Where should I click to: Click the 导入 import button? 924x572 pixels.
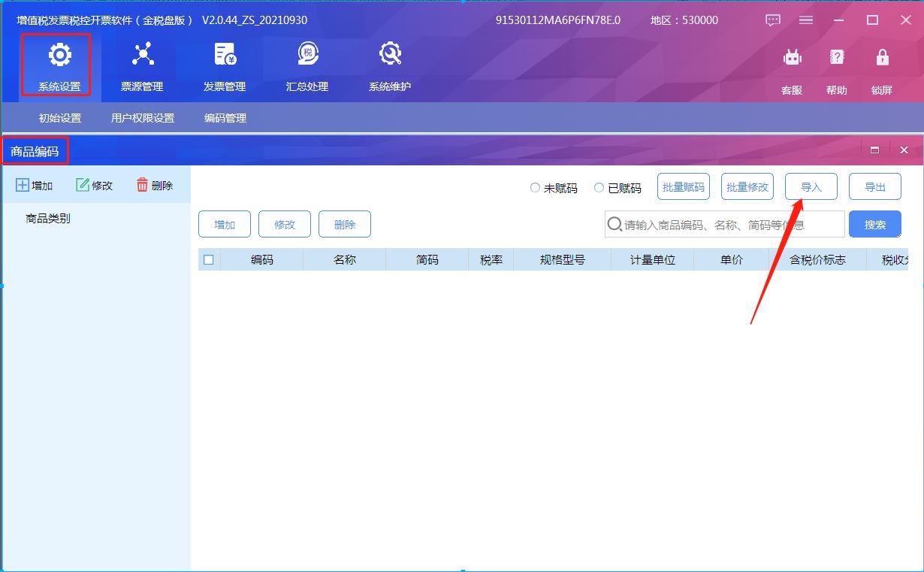[811, 186]
